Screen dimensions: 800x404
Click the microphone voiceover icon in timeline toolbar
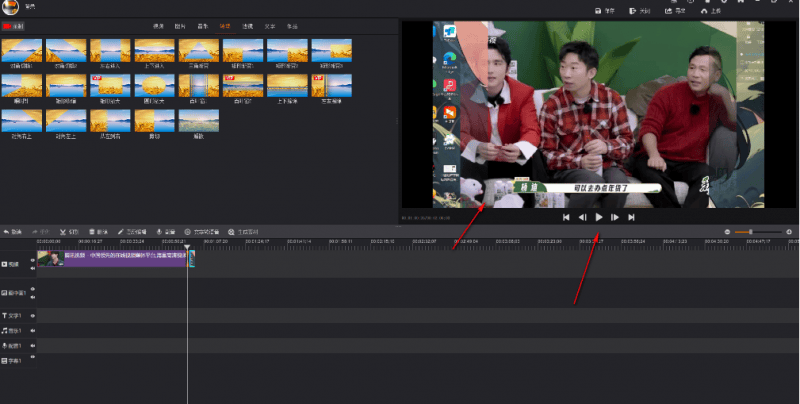click(x=160, y=231)
